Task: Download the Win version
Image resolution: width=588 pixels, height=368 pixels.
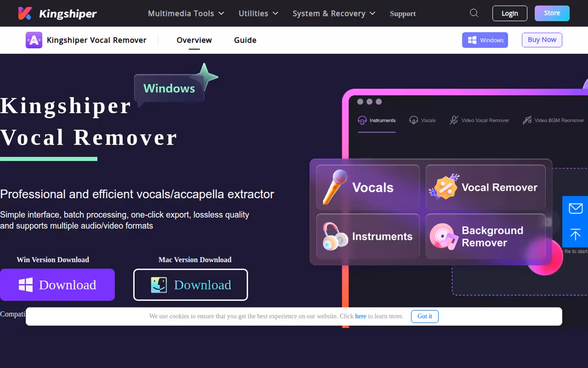Action: point(57,285)
